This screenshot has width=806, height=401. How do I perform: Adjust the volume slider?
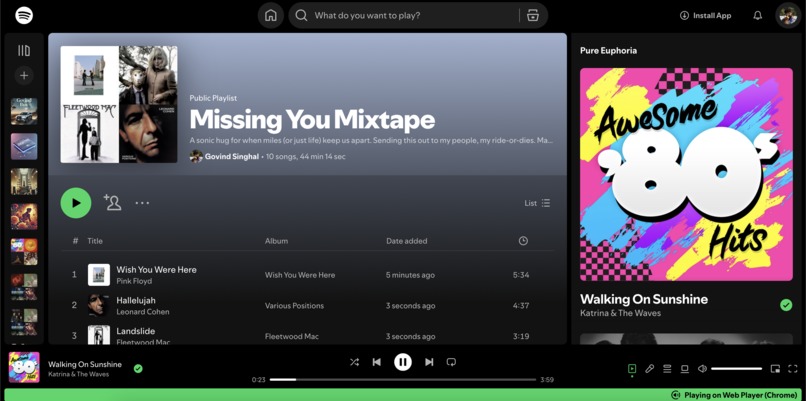[737, 369]
